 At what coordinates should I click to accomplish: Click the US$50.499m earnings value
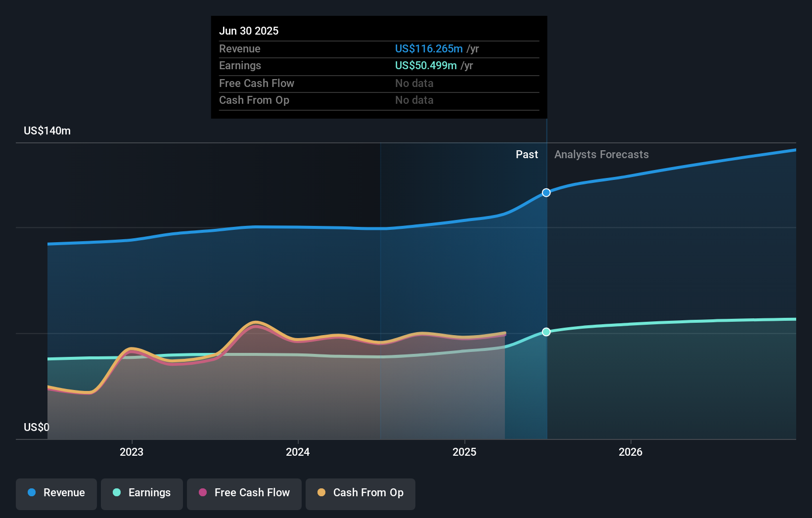(426, 65)
